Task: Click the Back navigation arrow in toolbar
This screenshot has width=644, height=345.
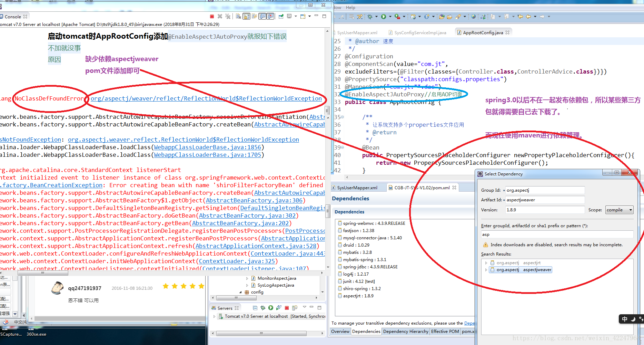Action: 528,17
